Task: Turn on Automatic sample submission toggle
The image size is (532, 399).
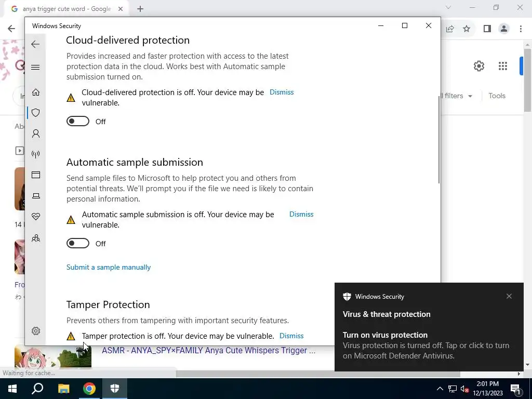Action: 78,243
